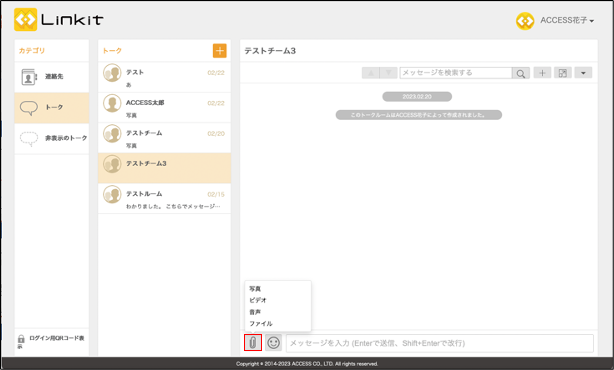Click the テスト group avatar

click(x=112, y=73)
